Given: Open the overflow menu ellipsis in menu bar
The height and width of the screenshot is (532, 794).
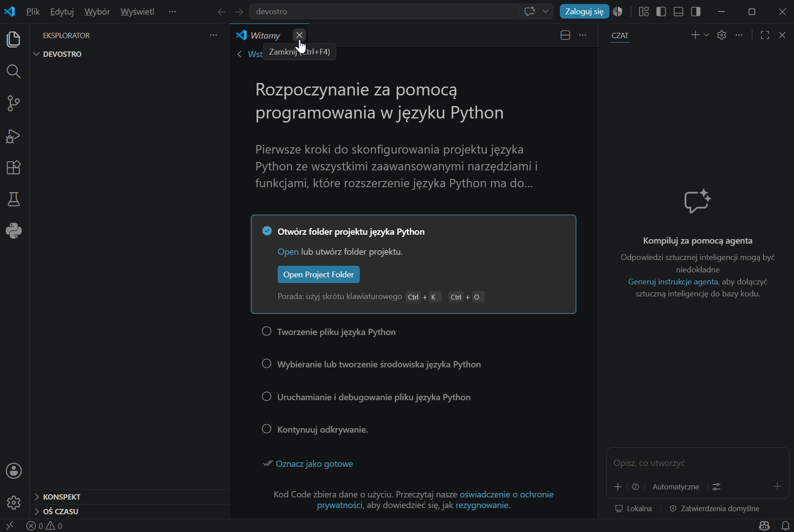Looking at the screenshot, I should [173, 12].
